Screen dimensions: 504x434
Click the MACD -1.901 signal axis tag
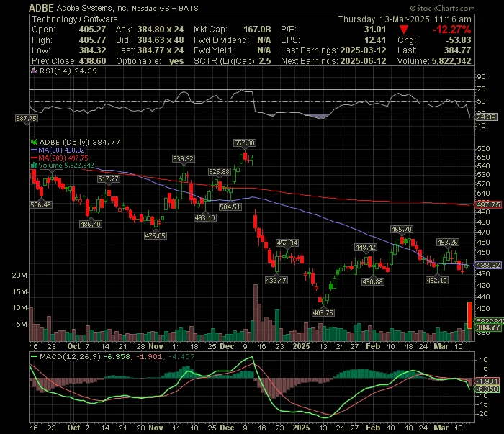coord(487,381)
